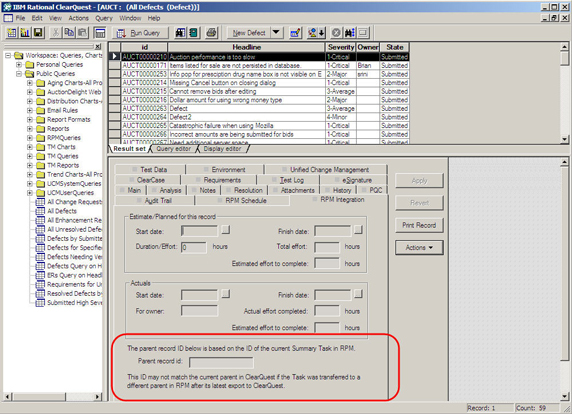The width and height of the screenshot is (572, 414).
Task: Open the Query menu
Action: 104,18
